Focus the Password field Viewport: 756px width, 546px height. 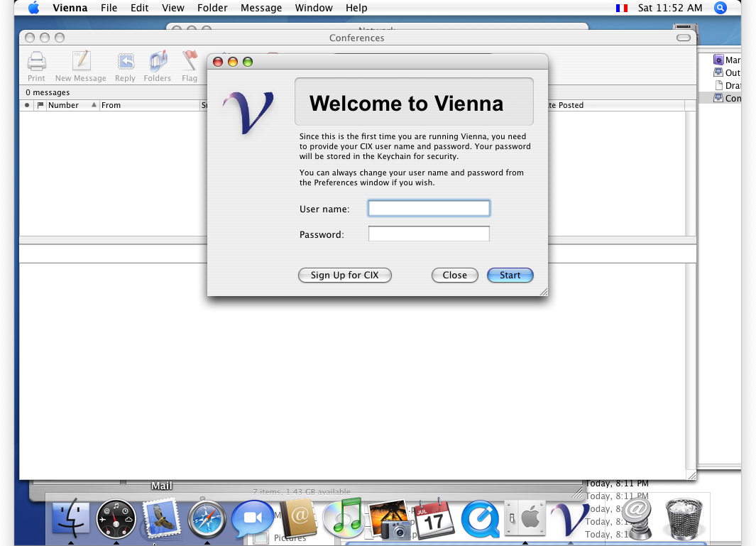click(x=429, y=234)
